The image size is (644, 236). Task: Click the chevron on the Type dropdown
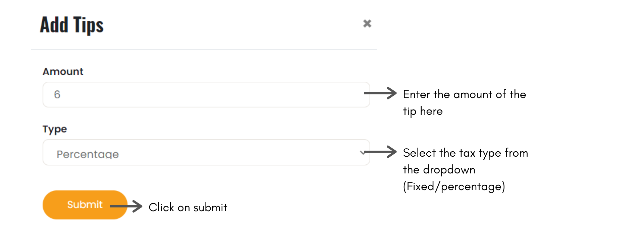pyautogui.click(x=362, y=153)
